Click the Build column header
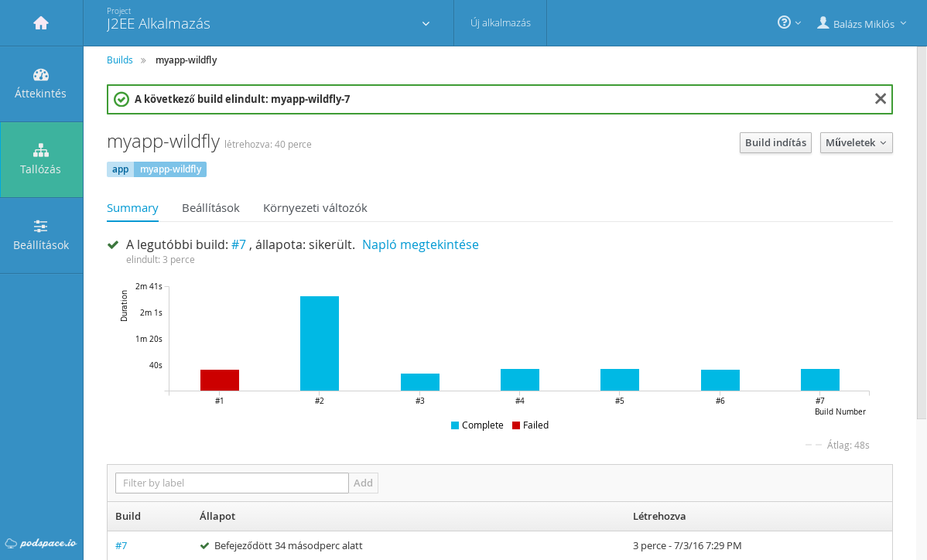Viewport: 927px width, 560px height. tap(128, 516)
